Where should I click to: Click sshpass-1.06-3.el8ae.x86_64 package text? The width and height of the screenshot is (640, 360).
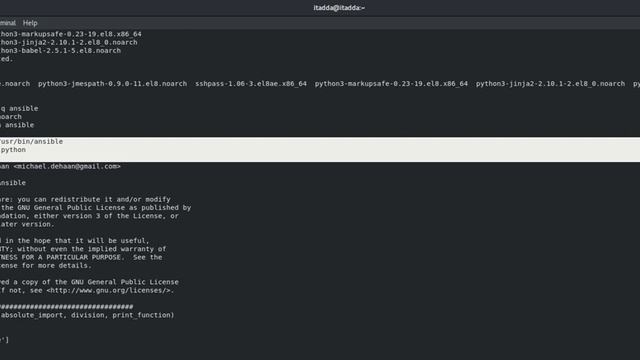click(x=251, y=84)
